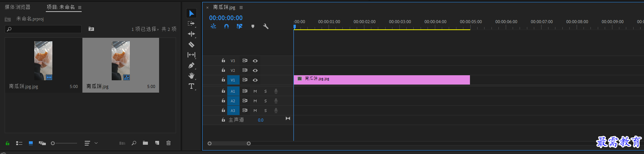
Task: Toggle timeline Snap magnet
Action: (226, 26)
